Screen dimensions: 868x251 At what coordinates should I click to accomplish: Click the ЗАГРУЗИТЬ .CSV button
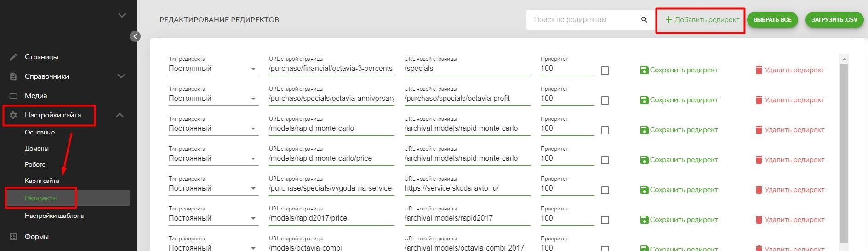[834, 20]
